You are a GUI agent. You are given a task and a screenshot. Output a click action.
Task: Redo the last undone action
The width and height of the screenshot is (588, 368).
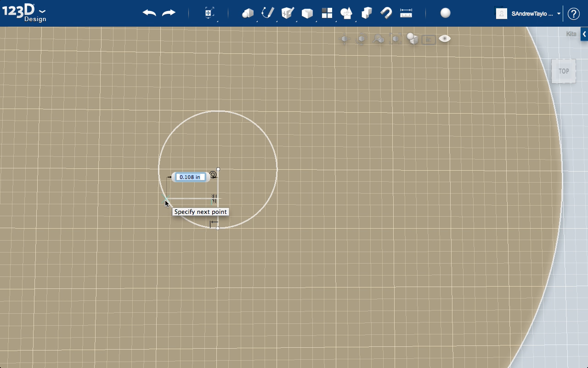[169, 13]
